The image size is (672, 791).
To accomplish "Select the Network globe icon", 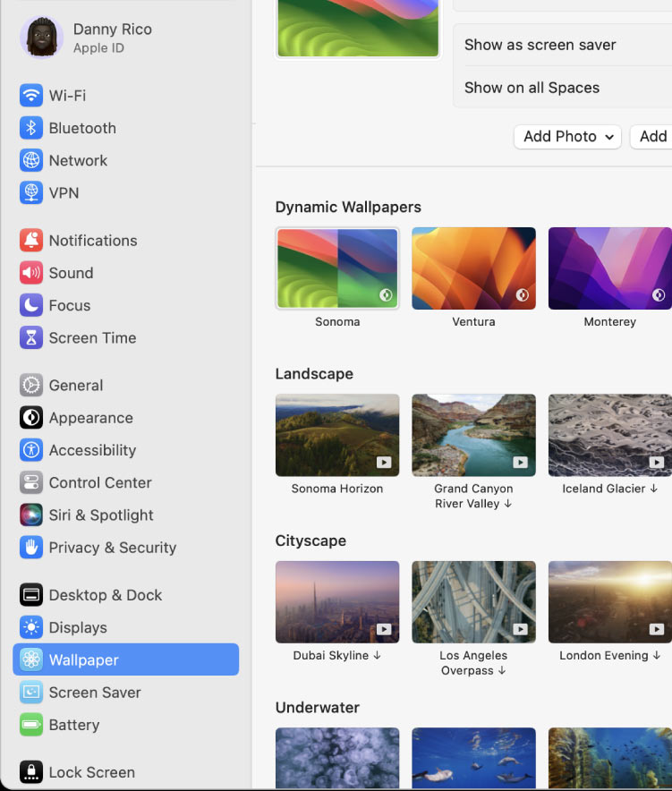I will tap(31, 160).
